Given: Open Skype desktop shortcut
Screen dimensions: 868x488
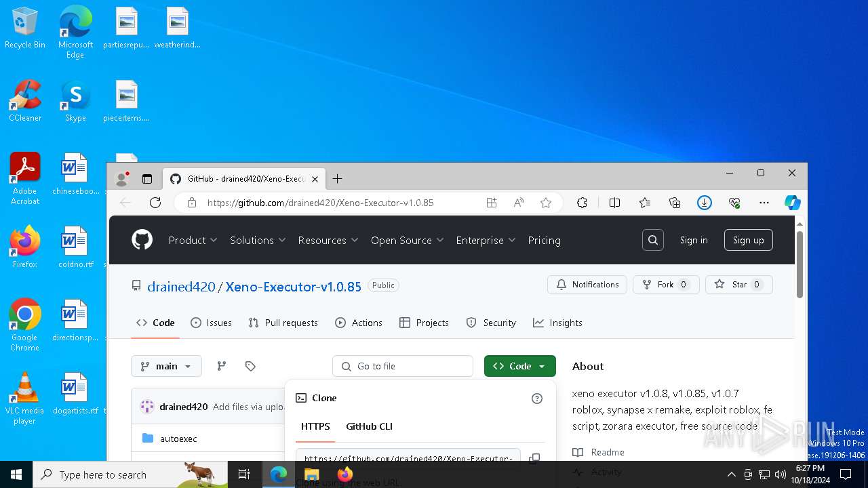Looking at the screenshot, I should (x=75, y=101).
